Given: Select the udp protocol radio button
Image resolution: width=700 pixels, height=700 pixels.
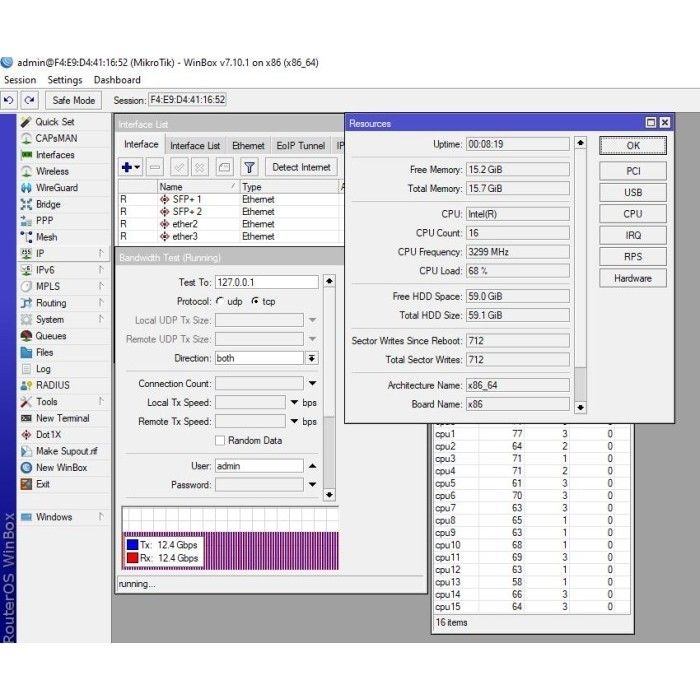Looking at the screenshot, I should click(x=220, y=301).
